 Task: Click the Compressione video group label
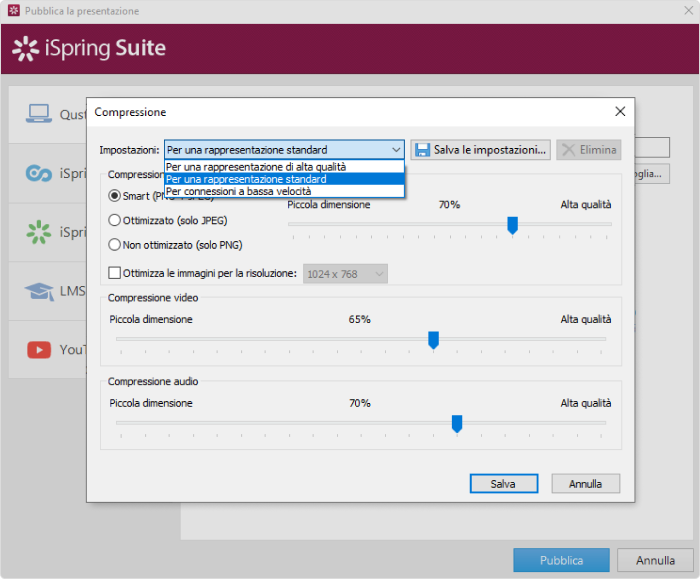point(153,298)
